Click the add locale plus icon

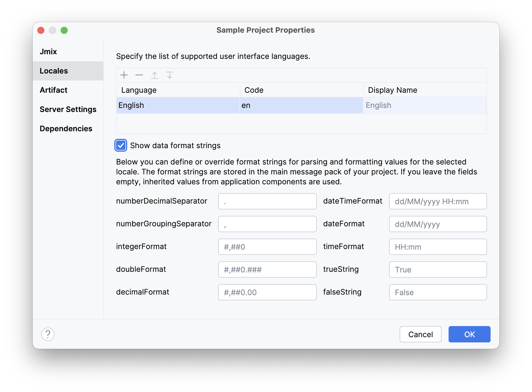tap(124, 75)
